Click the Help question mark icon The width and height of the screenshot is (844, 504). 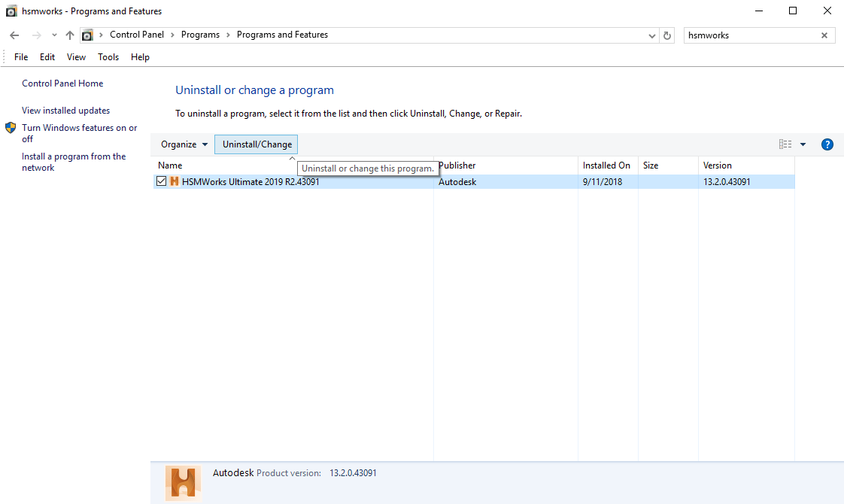[827, 144]
